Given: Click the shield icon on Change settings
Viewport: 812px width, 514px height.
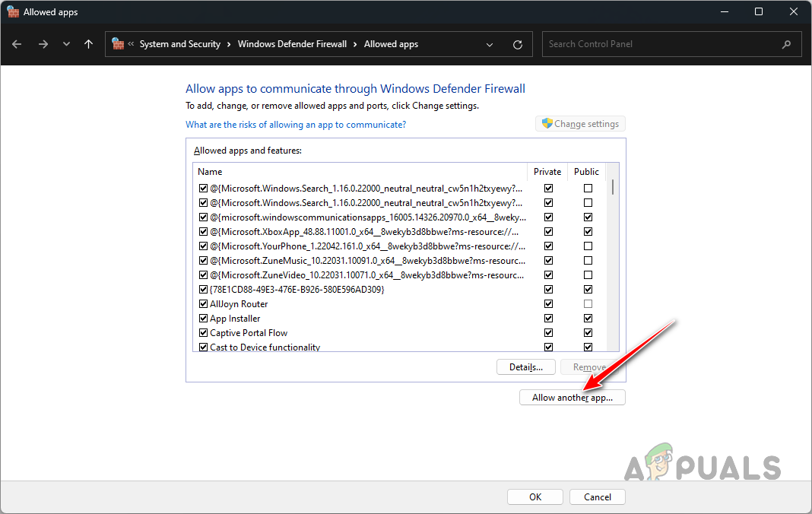Looking at the screenshot, I should click(547, 123).
